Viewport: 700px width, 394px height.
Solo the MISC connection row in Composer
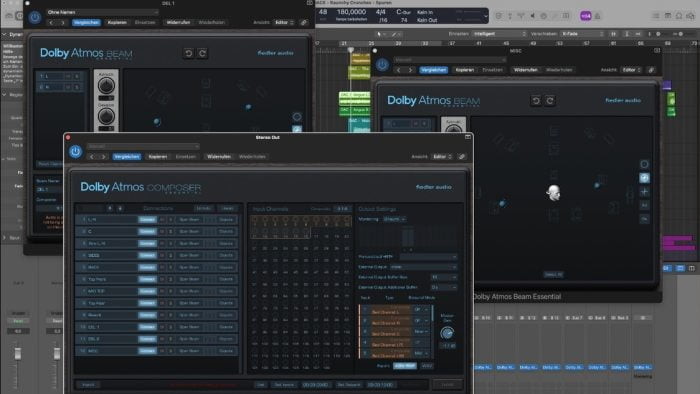pos(170,351)
